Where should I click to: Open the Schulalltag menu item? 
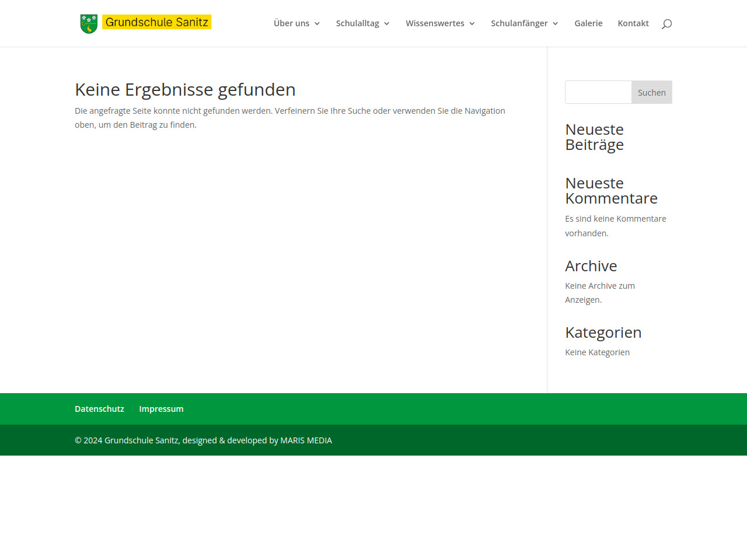click(357, 23)
